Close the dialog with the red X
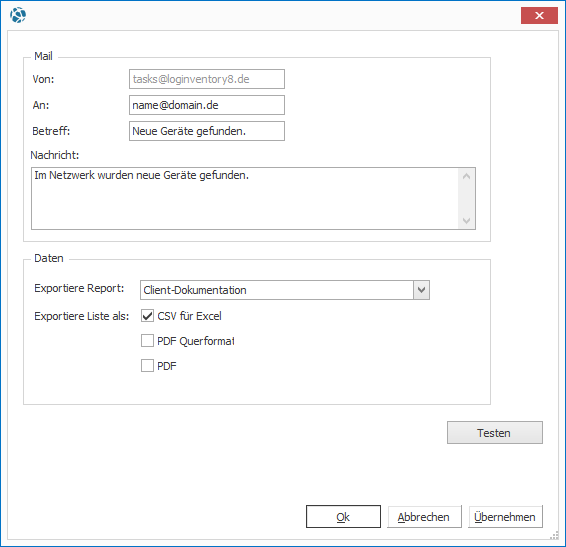 coord(539,16)
